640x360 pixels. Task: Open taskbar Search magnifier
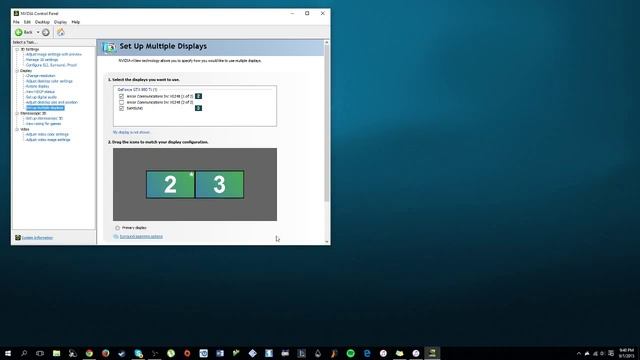tap(24, 353)
